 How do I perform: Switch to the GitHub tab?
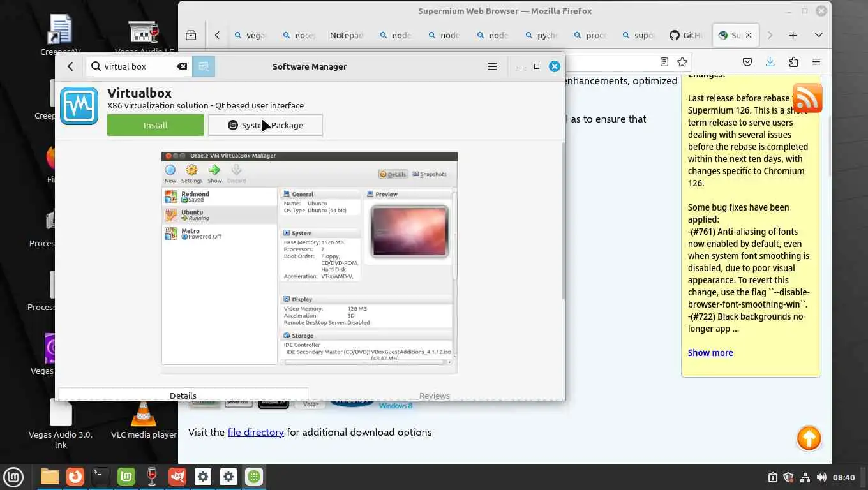pyautogui.click(x=686, y=35)
